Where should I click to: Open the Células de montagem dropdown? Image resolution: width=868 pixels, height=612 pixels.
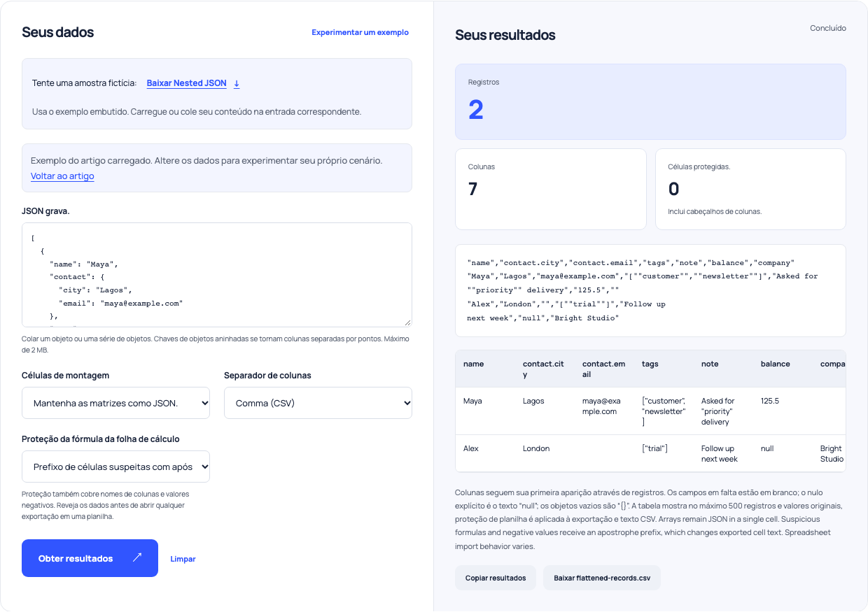point(115,403)
